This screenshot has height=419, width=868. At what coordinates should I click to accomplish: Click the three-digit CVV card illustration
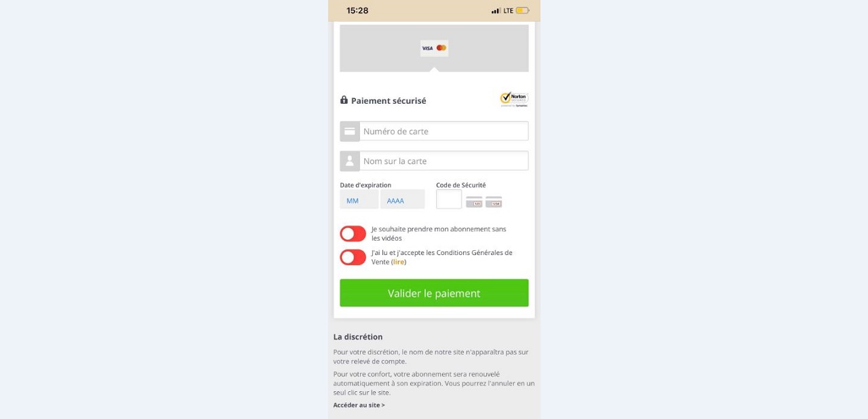pos(474,201)
